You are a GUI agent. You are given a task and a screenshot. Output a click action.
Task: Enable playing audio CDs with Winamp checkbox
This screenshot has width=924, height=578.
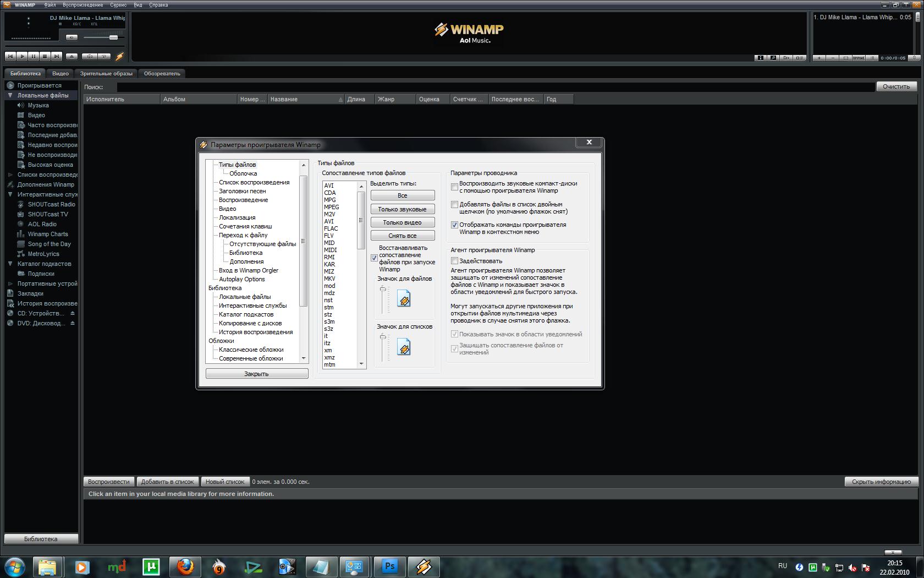(x=454, y=187)
